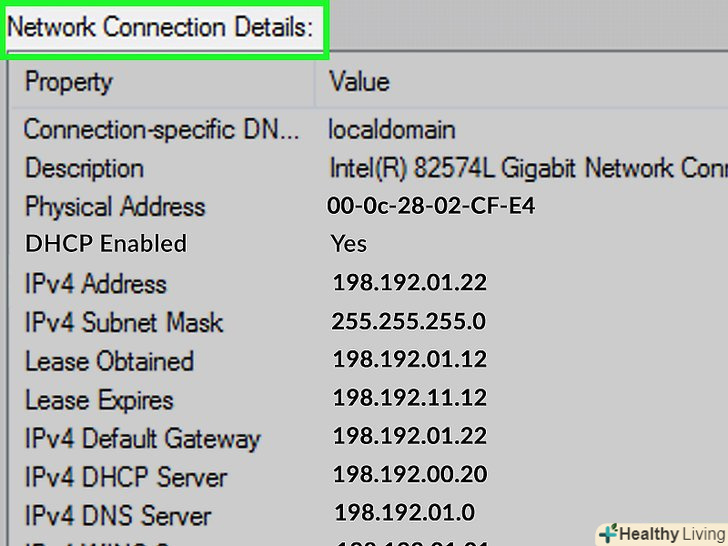Screen dimensions: 728x546
Task: Select the Lease Obtained entry
Action: point(109,361)
